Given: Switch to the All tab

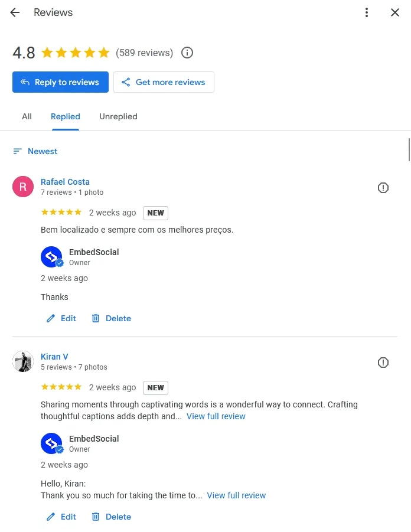Looking at the screenshot, I should 27,116.
